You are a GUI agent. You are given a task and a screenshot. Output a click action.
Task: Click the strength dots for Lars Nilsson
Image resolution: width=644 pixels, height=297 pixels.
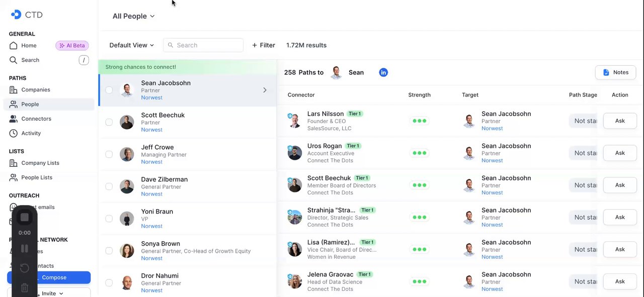[419, 121]
